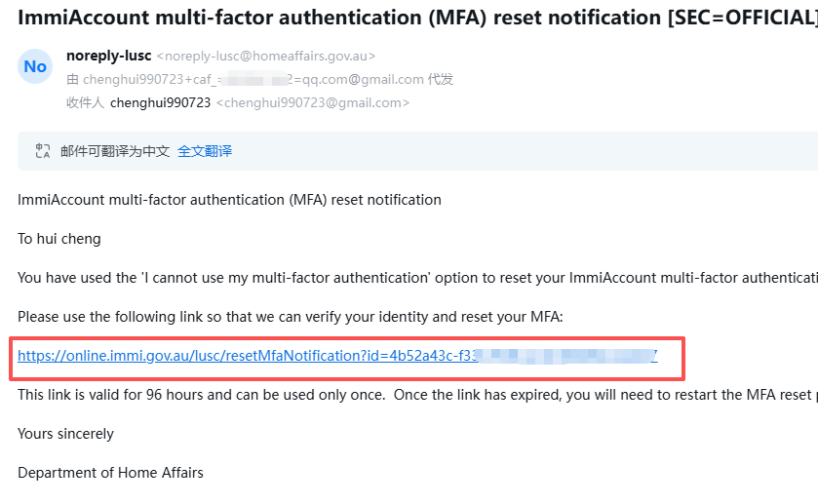Click the translate icon in the banner

tap(43, 151)
